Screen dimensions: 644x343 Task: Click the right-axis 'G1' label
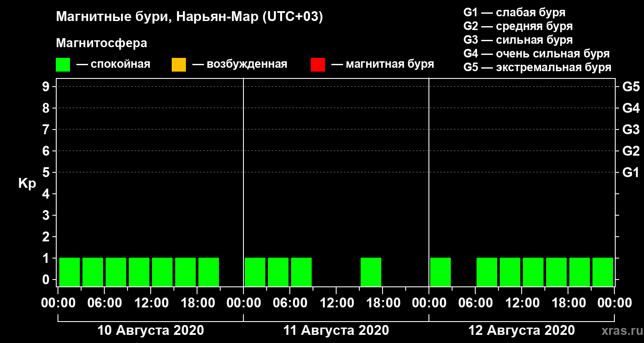tap(631, 172)
